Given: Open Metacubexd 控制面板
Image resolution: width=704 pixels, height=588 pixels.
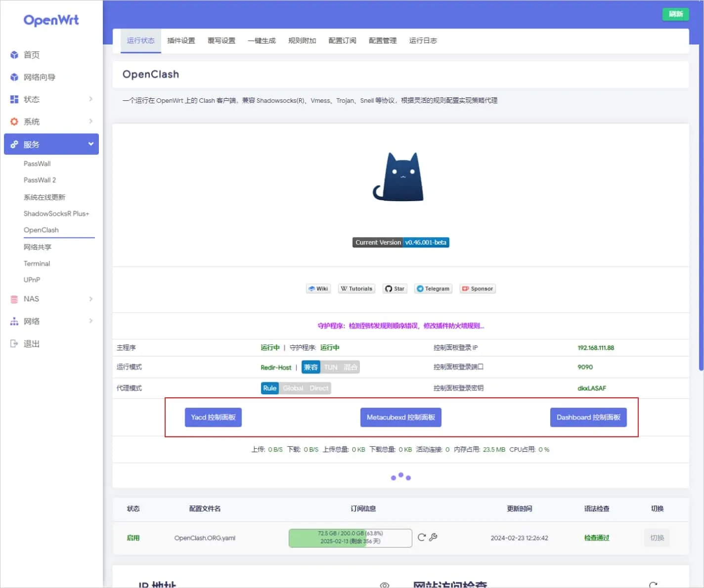Looking at the screenshot, I should [400, 418].
